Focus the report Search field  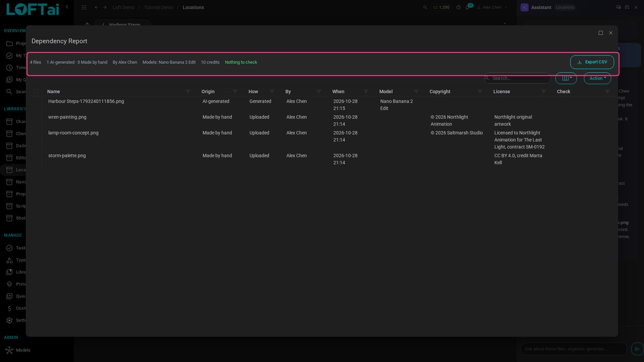coord(518,78)
